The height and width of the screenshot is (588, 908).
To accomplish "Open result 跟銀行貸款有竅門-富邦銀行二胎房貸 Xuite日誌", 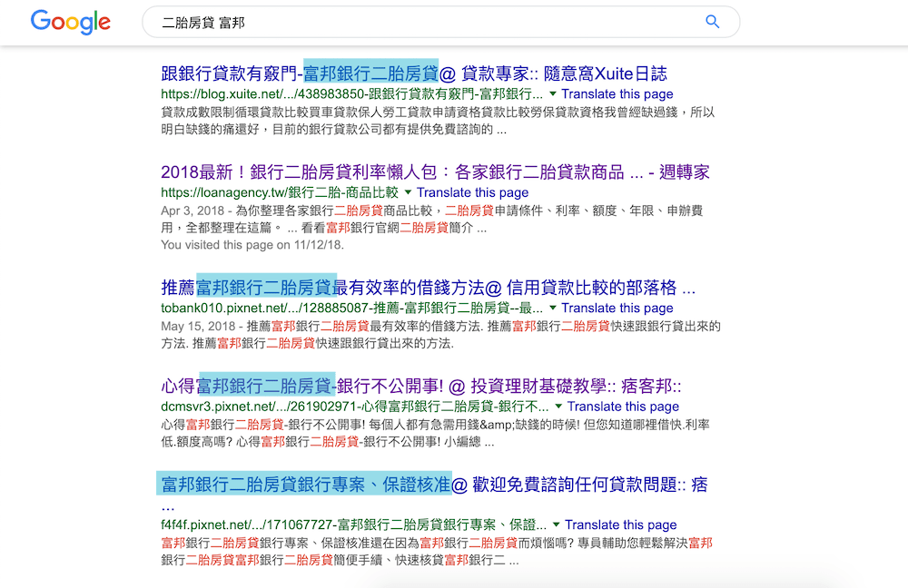I will [x=414, y=73].
